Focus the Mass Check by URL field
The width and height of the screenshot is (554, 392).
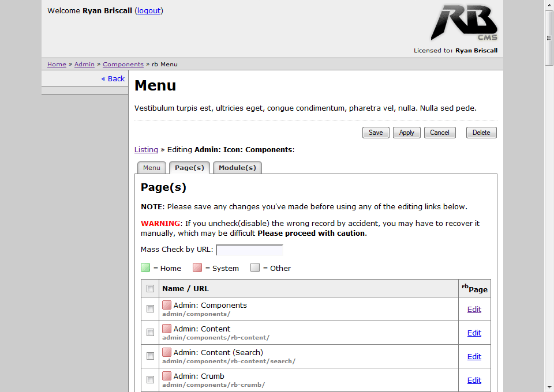point(249,250)
